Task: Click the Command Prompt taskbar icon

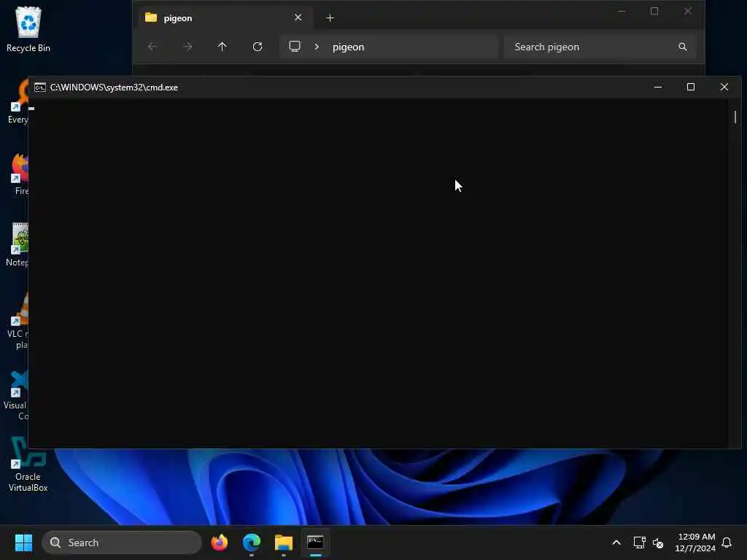Action: point(315,542)
